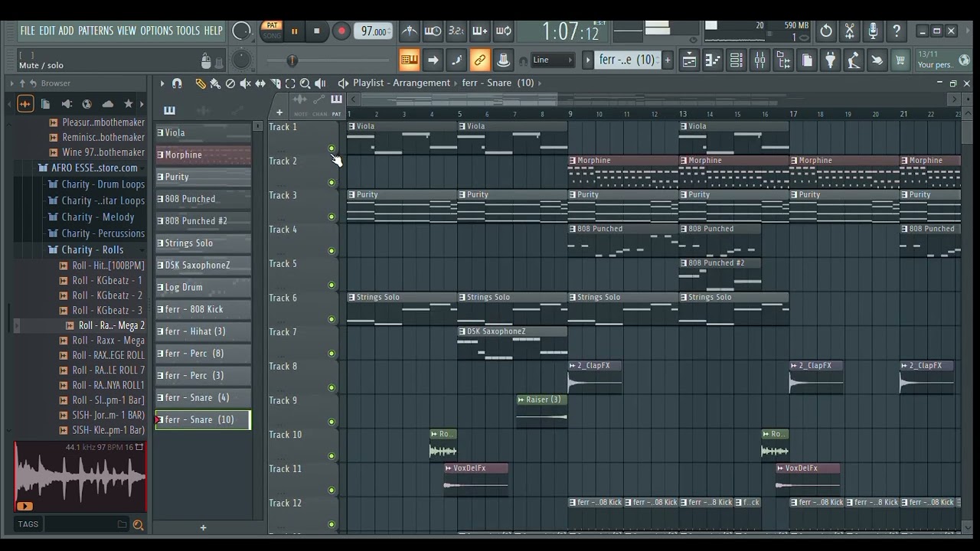Select the Zoom magnifier tool in Playlist

click(x=305, y=83)
